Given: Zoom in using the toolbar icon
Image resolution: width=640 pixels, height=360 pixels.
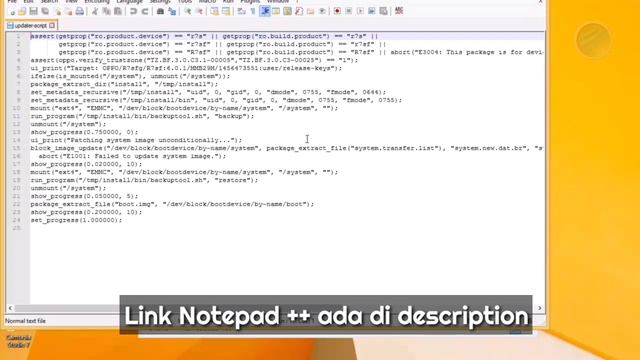Looking at the screenshot, I should (187, 11).
